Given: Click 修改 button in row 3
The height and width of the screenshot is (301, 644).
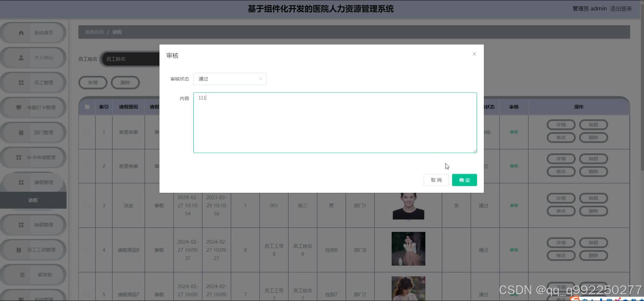Looking at the screenshot, I should click(x=561, y=211).
